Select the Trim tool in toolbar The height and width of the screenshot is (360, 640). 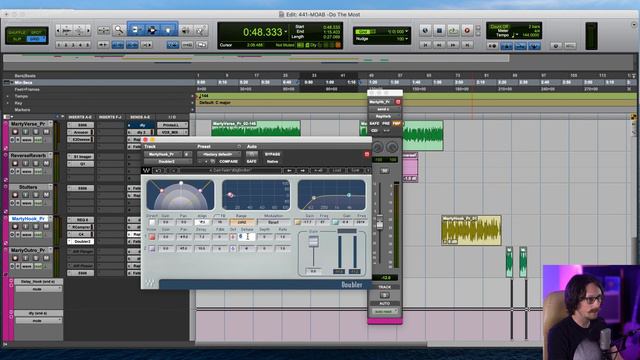[x=136, y=30]
